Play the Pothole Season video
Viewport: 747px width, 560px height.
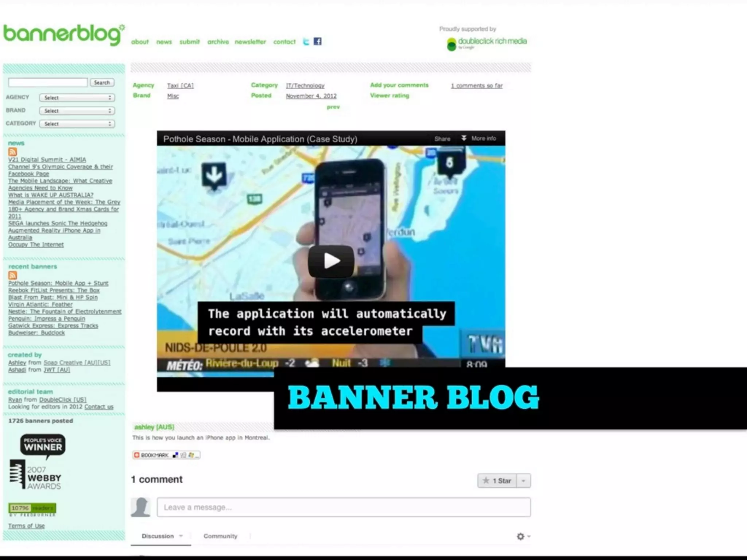pyautogui.click(x=331, y=261)
